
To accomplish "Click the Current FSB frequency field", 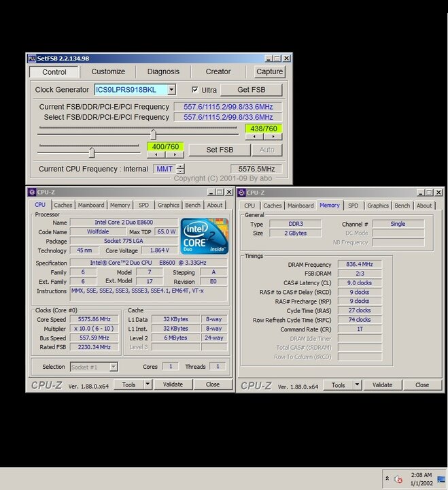I will pyautogui.click(x=228, y=107).
